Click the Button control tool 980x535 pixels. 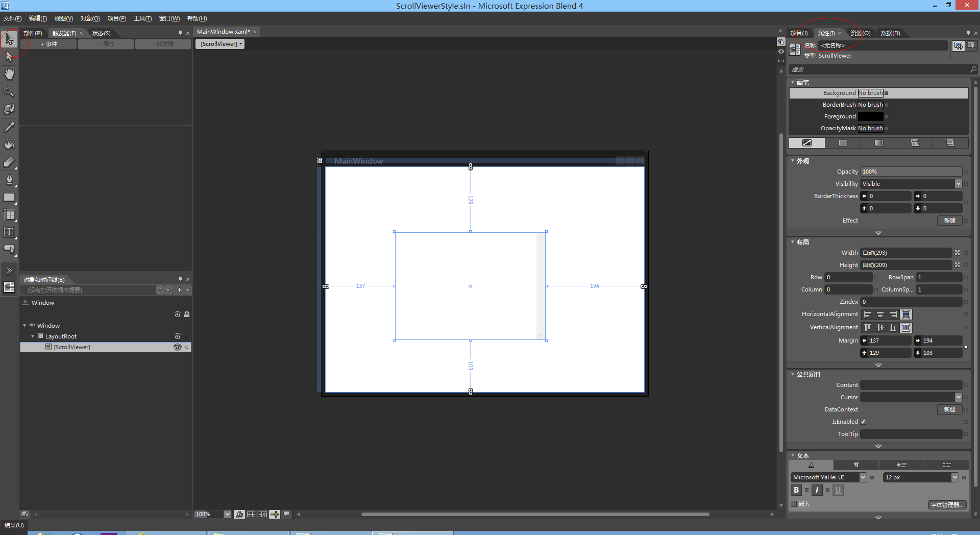click(x=9, y=249)
